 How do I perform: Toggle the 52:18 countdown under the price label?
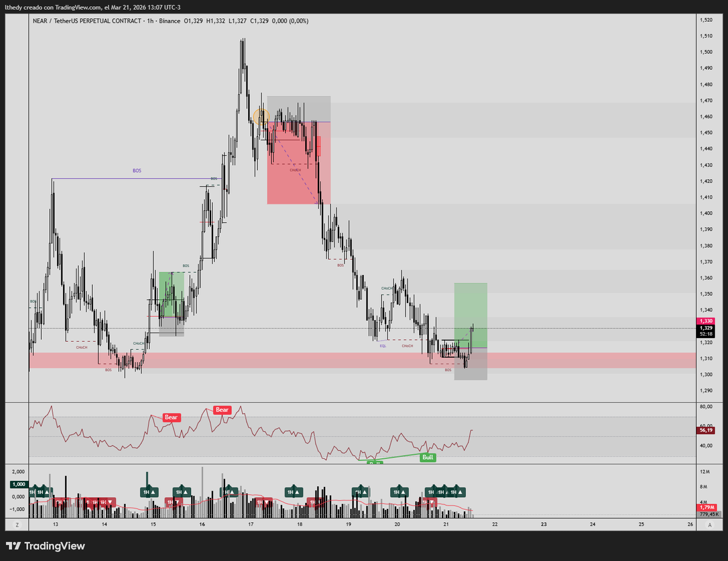tap(706, 333)
